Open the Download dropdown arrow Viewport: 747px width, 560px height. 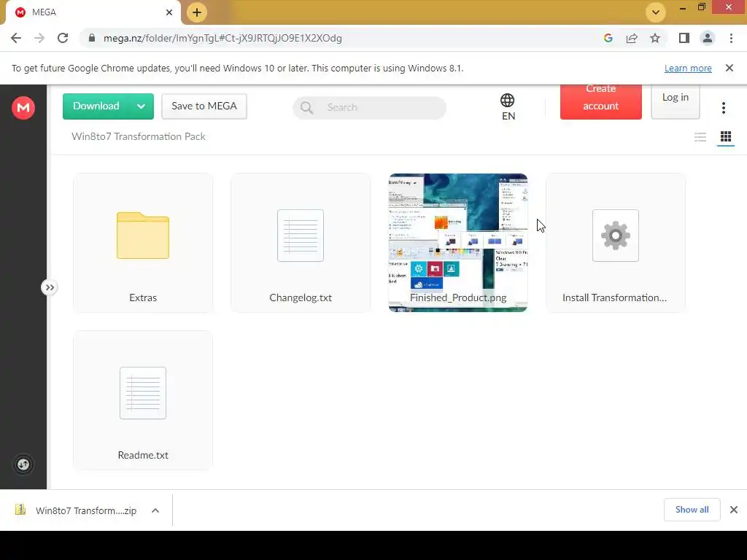point(141,106)
